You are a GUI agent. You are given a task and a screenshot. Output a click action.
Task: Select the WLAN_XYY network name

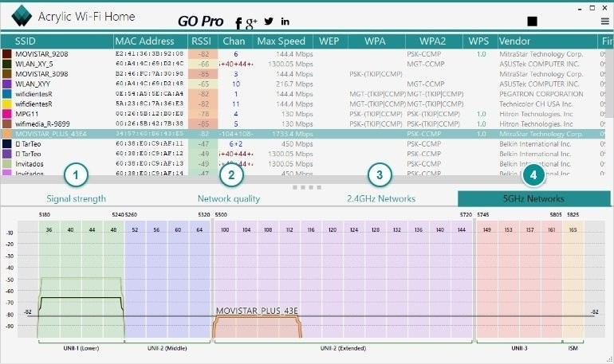pos(33,84)
